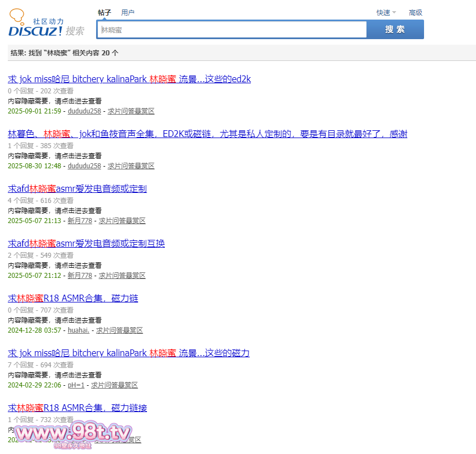The height and width of the screenshot is (454, 476).
Task: Switch to the 帖子 tab
Action: tap(104, 12)
